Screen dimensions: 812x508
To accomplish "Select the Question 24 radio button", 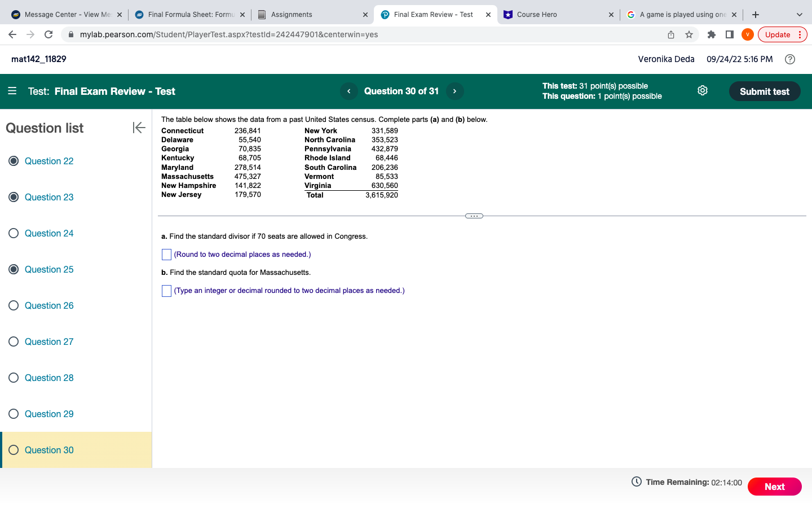I will coord(14,233).
